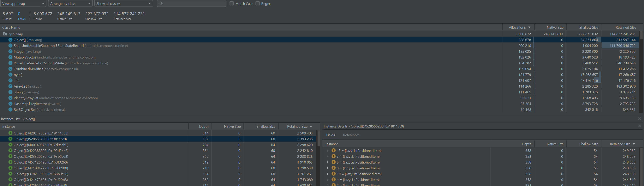This screenshot has height=186, width=644.
Task: Open the Show all classes dropdown
Action: [123, 3]
